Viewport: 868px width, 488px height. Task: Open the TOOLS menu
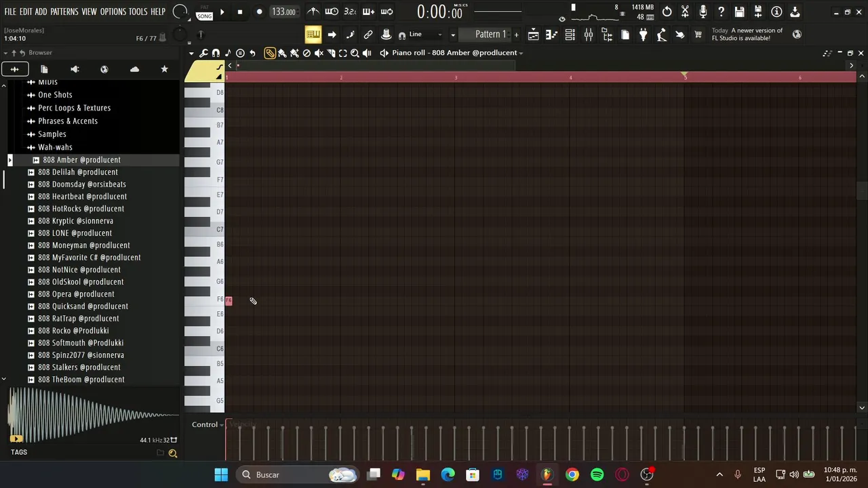[x=138, y=12]
